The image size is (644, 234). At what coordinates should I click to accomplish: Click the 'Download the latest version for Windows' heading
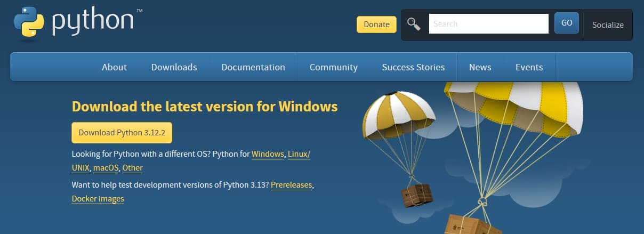(205, 106)
